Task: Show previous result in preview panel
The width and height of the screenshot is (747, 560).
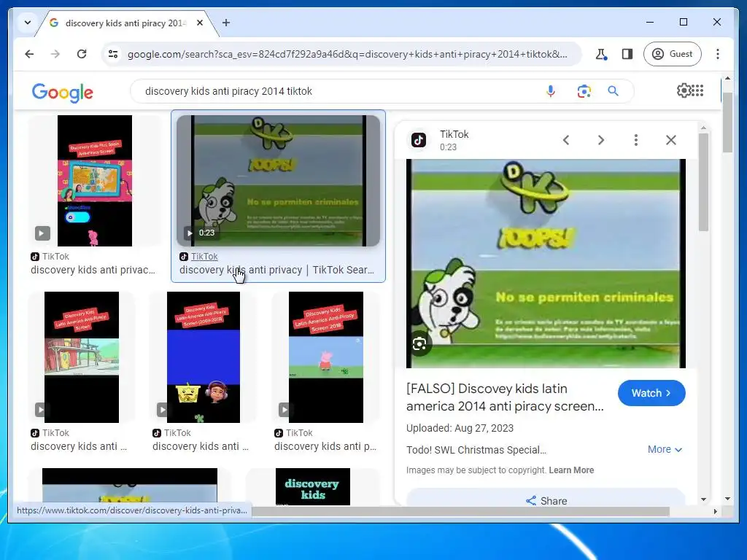Action: coord(566,140)
